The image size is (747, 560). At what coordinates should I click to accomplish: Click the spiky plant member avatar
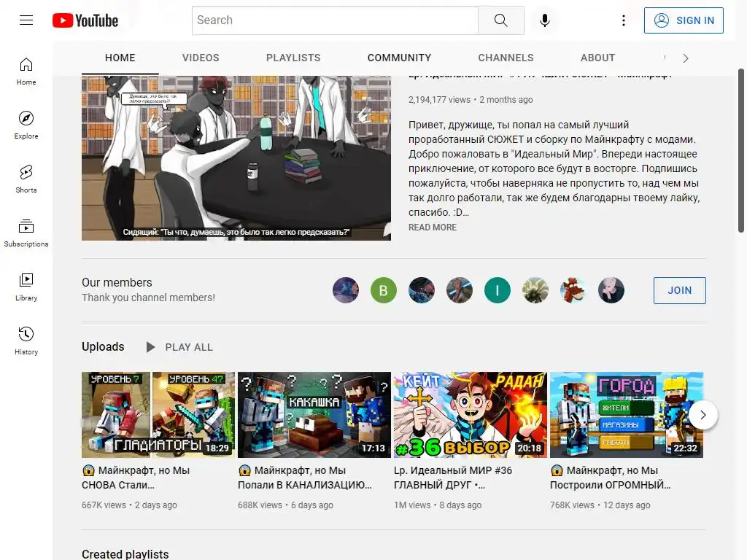tap(535, 290)
